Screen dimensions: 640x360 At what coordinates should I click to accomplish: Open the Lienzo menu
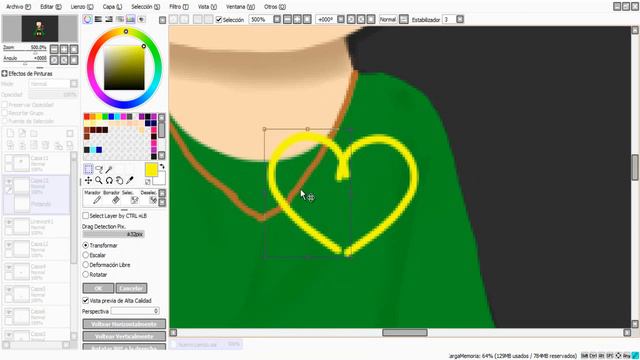pos(82,7)
